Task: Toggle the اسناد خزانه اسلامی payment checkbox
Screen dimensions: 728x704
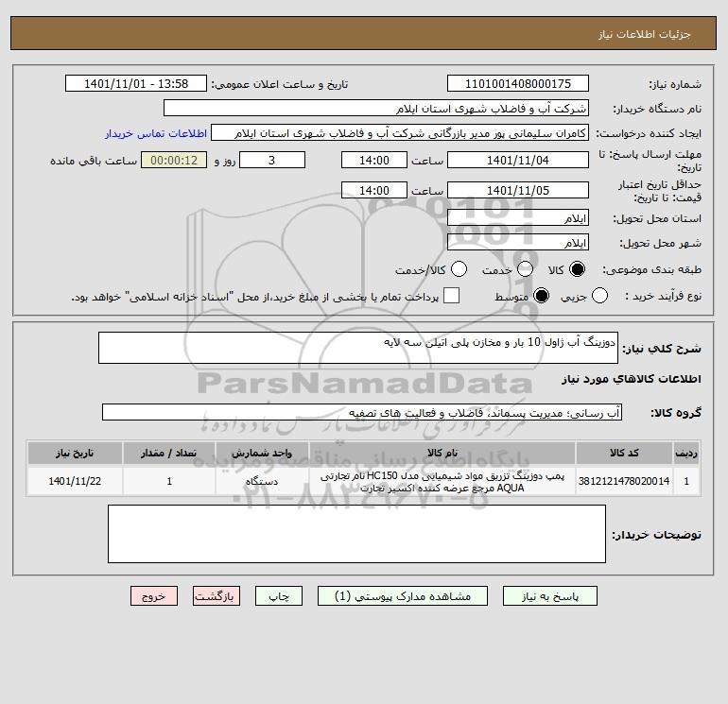Action: tap(451, 296)
